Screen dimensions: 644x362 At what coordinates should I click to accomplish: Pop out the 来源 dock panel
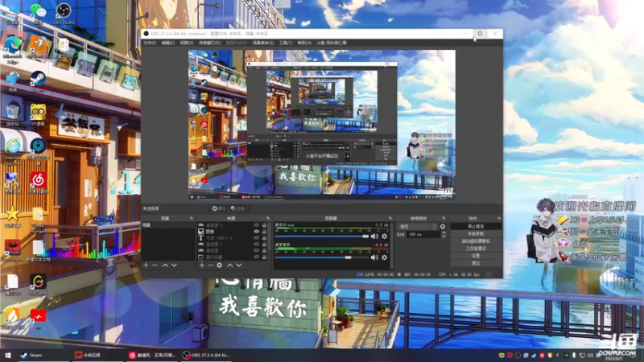pyautogui.click(x=268, y=218)
